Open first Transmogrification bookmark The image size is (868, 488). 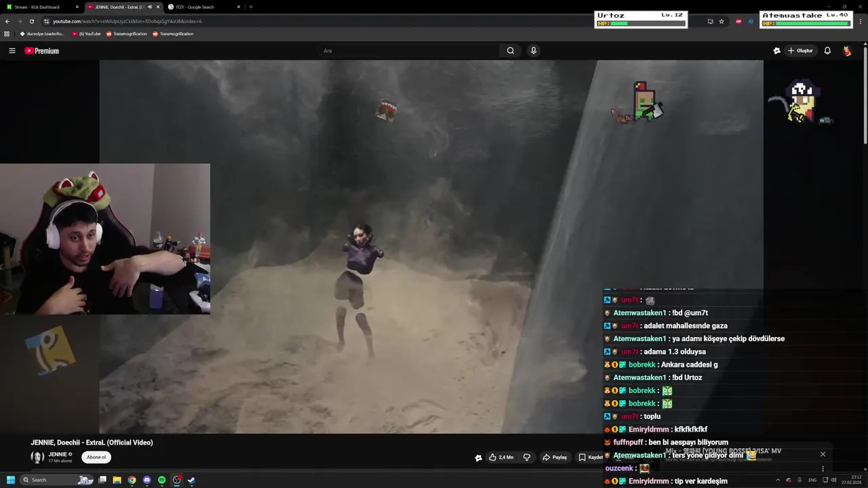click(127, 34)
